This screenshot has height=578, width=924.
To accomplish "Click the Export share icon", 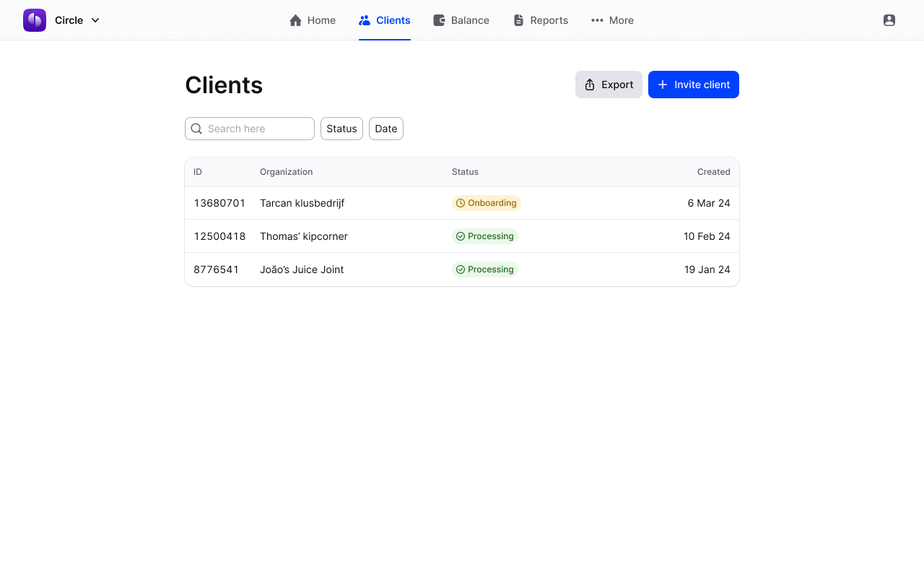I will pos(590,85).
